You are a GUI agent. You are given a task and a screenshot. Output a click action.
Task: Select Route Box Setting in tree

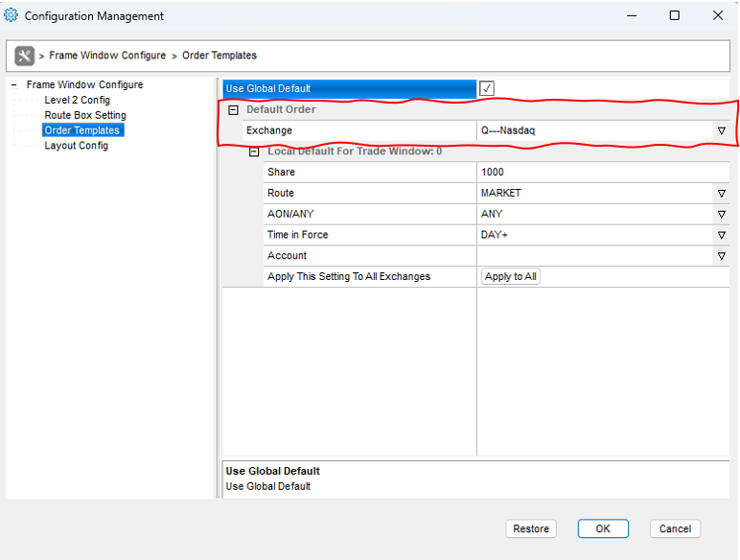click(x=84, y=115)
